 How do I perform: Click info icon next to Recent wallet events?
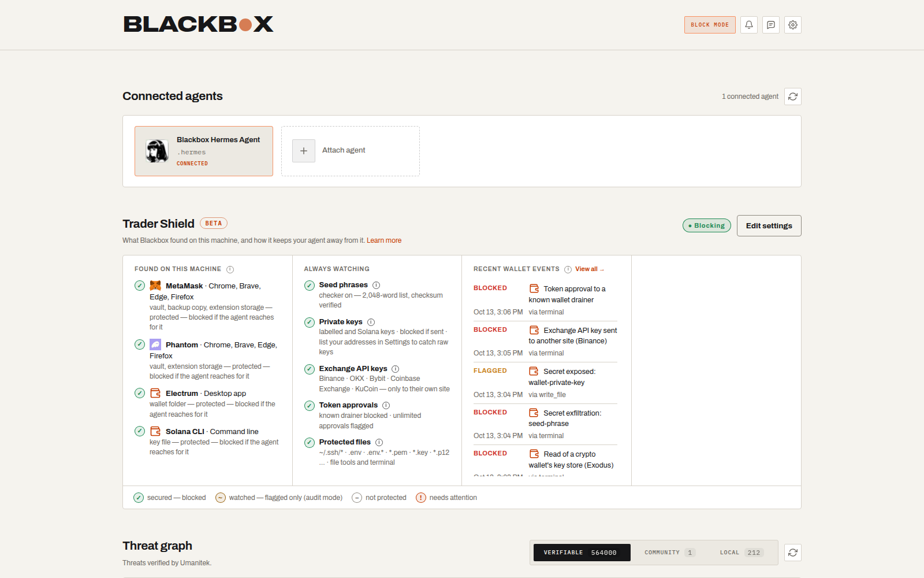(x=568, y=269)
